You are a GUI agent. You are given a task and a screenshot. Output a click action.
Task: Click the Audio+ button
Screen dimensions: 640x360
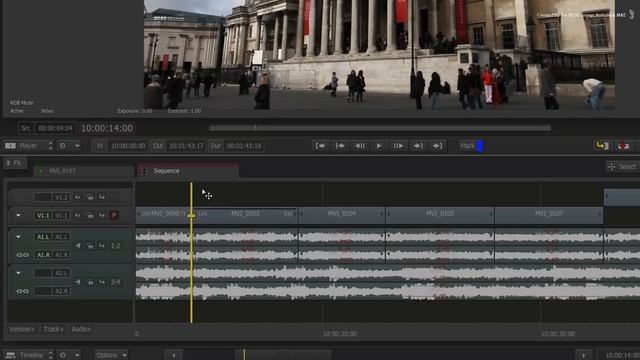[x=81, y=329]
